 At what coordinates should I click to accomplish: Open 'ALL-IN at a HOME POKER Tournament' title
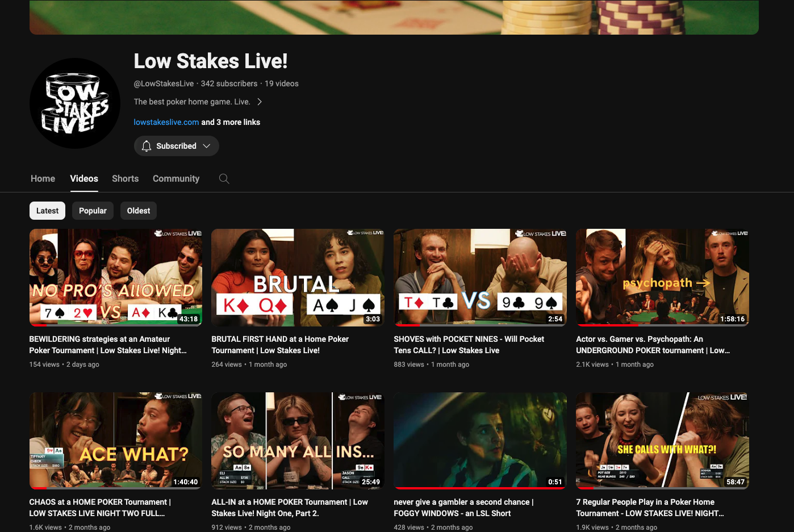click(290, 508)
